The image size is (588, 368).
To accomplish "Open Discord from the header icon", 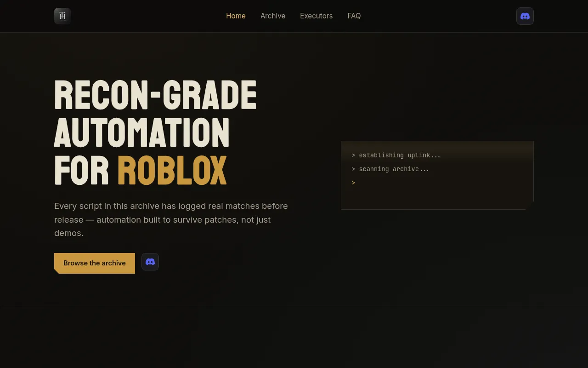I will click(525, 16).
